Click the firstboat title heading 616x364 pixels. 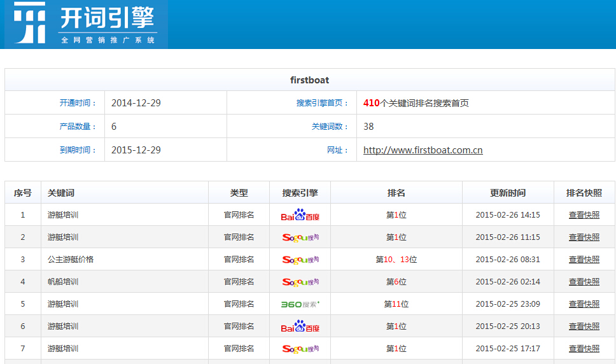[x=309, y=80]
